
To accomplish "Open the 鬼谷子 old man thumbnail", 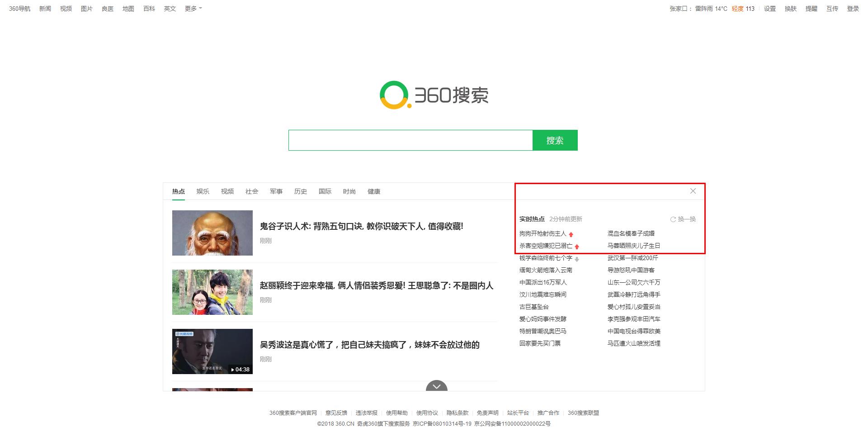I will click(x=212, y=233).
